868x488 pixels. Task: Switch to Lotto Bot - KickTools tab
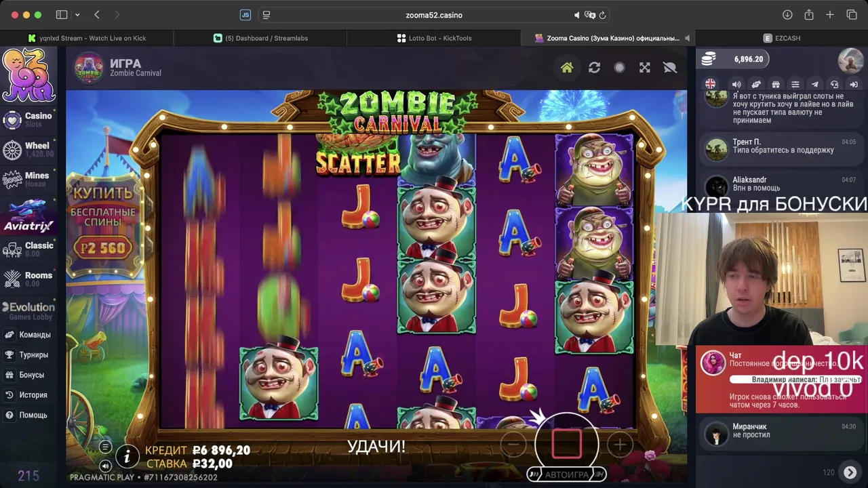434,38
